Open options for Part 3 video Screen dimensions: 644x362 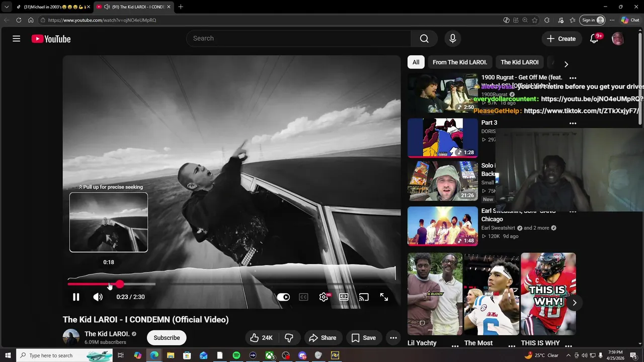coord(573,123)
